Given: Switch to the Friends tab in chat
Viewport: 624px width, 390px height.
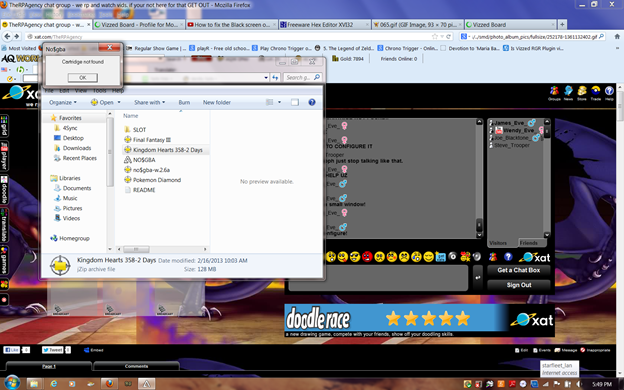Looking at the screenshot, I should (x=528, y=243).
